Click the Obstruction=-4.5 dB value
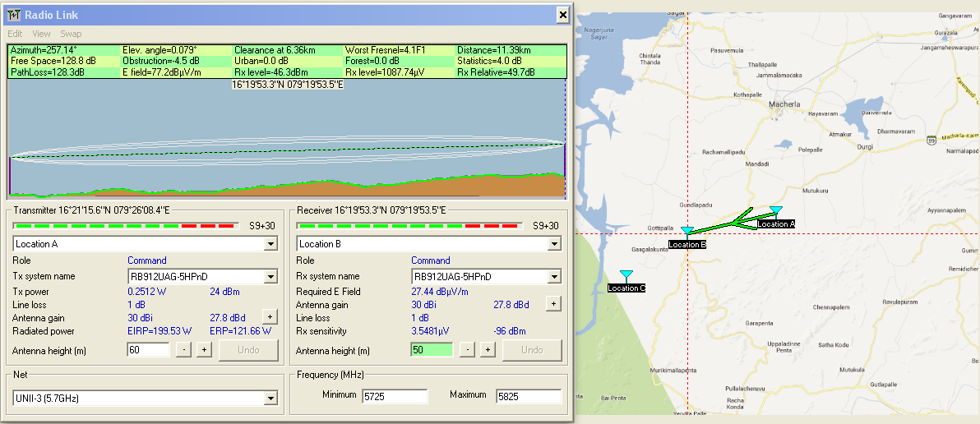Screen dimensions: 980x424 [x=161, y=61]
